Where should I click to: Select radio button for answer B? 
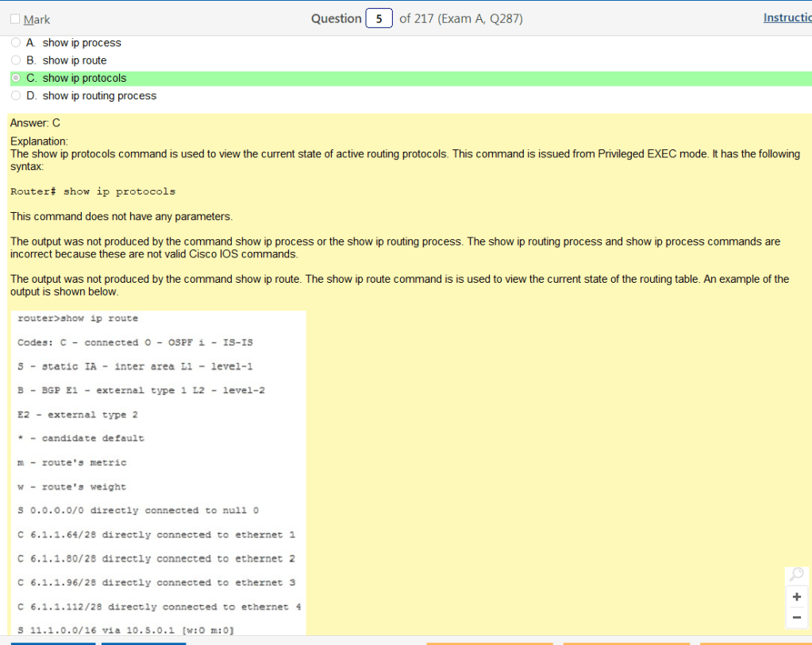pyautogui.click(x=16, y=60)
